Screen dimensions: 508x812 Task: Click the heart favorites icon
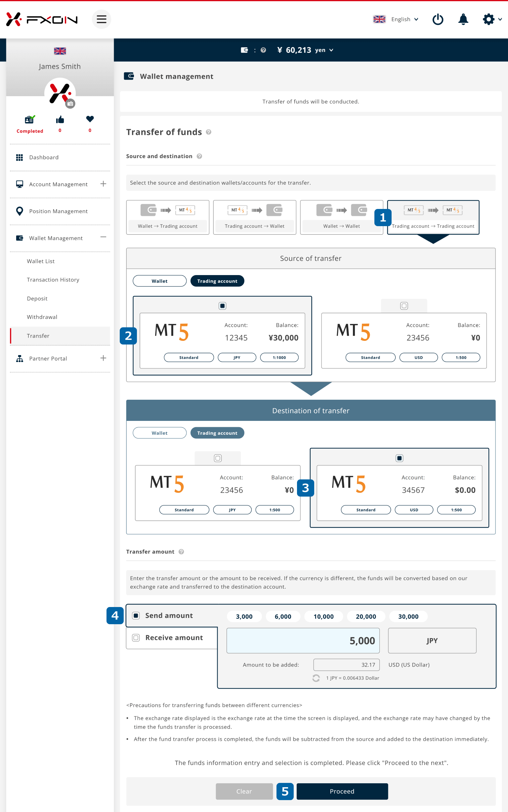coord(90,119)
